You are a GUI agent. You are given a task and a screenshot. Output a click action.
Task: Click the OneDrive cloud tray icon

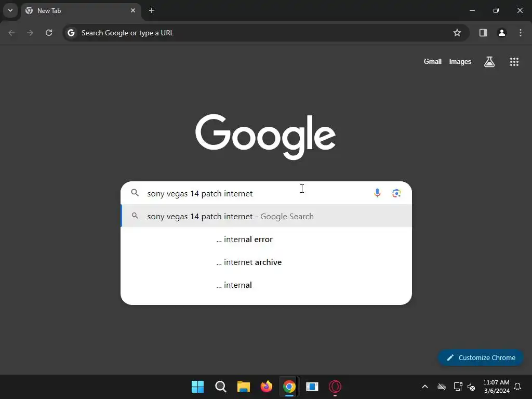pyautogui.click(x=442, y=387)
